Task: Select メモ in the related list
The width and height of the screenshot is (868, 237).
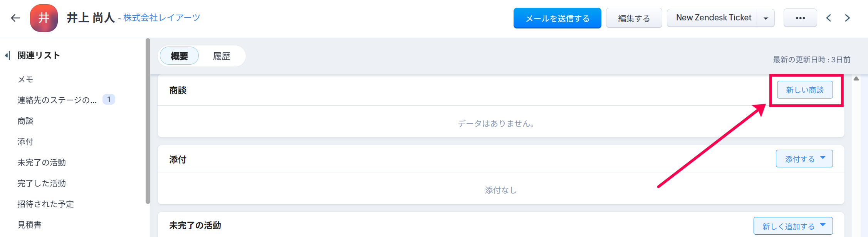Action: pos(25,79)
